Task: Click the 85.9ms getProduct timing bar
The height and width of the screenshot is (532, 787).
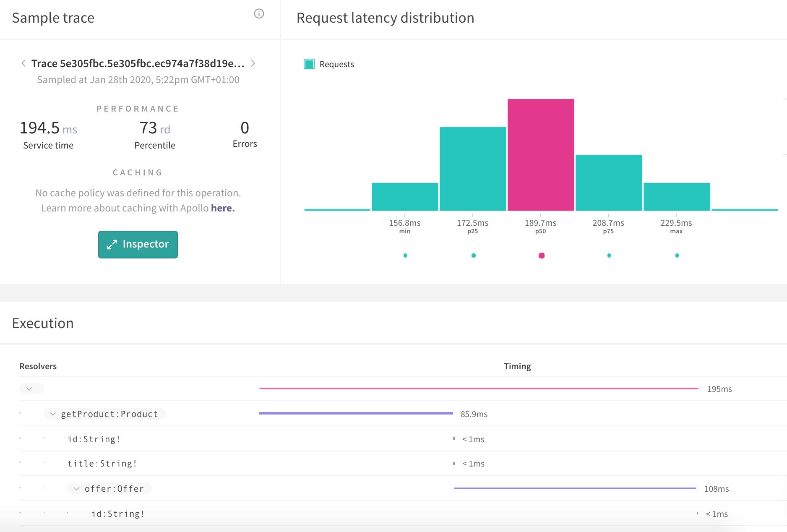Action: (x=356, y=413)
